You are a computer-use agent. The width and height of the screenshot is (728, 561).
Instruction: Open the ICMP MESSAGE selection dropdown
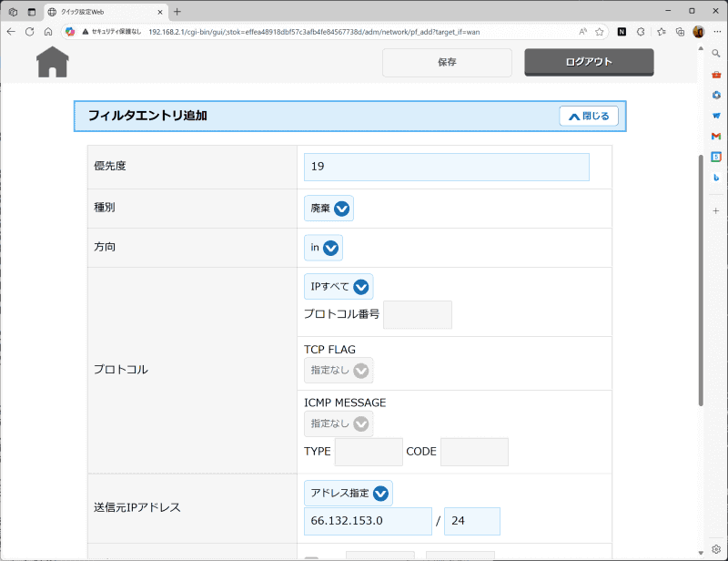pos(338,423)
